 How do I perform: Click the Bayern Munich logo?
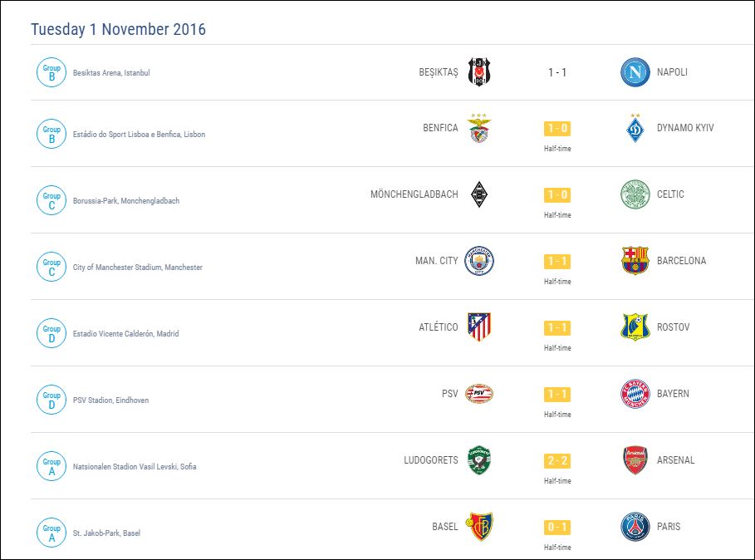pyautogui.click(x=635, y=394)
